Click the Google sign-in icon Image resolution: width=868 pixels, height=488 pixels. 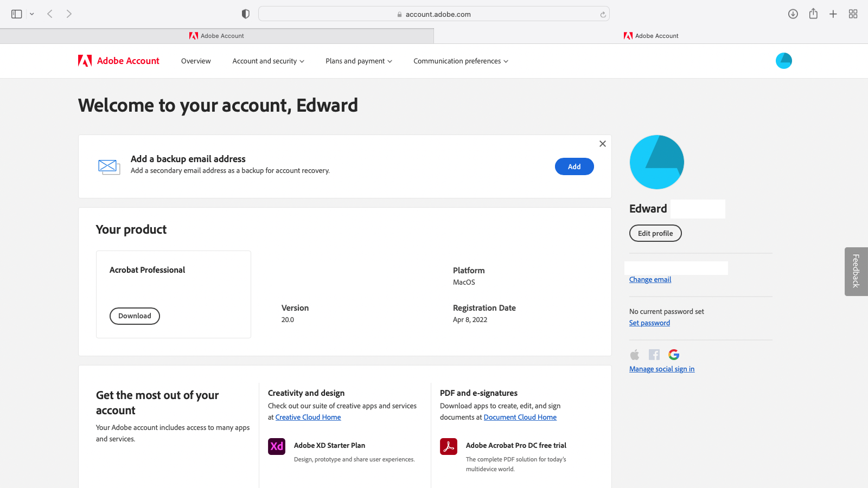click(674, 355)
